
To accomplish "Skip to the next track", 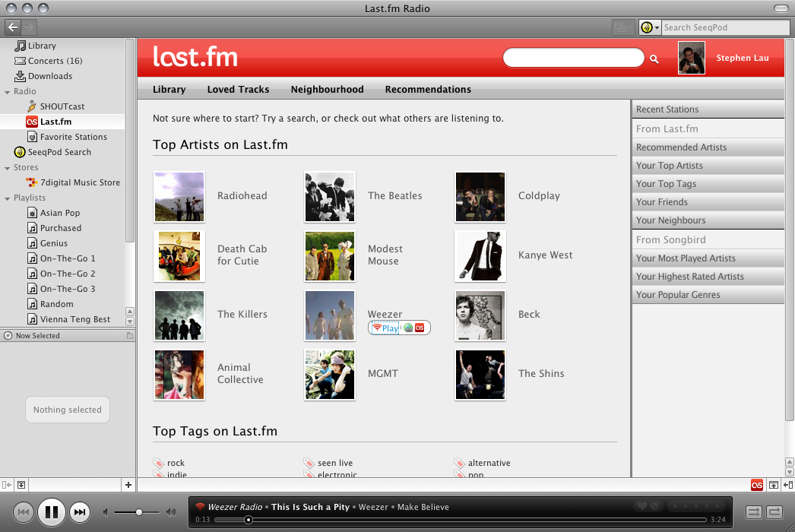I will (x=80, y=512).
